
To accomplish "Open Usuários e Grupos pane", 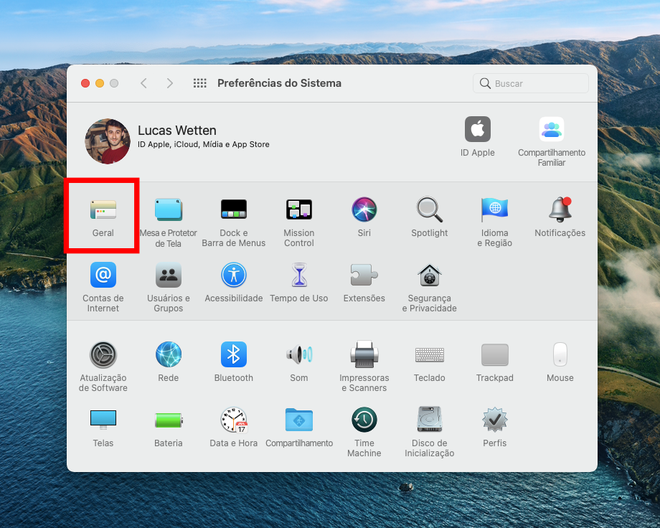I will 168,275.
